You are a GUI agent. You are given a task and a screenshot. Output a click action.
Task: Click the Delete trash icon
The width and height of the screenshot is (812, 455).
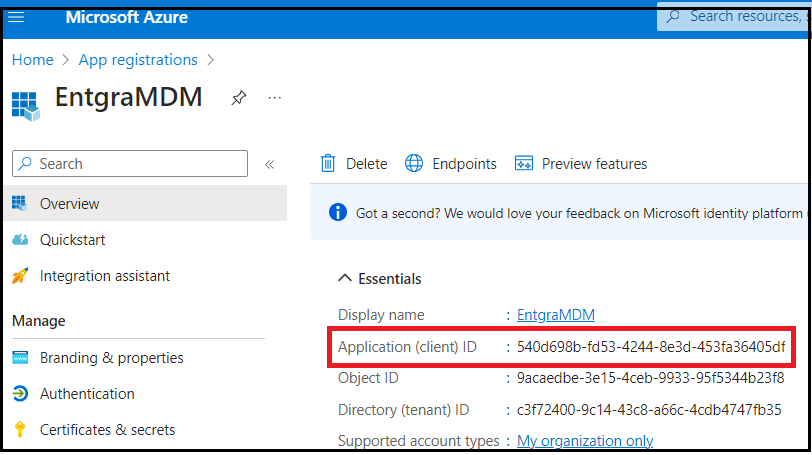(328, 164)
